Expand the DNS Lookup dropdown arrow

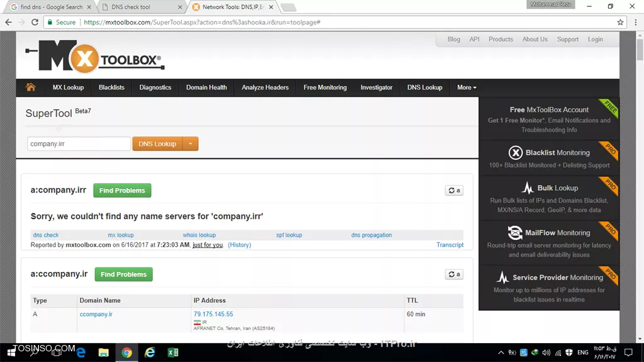[x=190, y=144]
